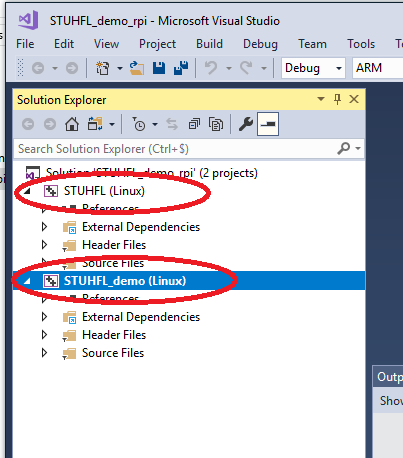This screenshot has height=458, width=403.
Task: Open the Debug configuration dropdown
Action: click(x=313, y=68)
